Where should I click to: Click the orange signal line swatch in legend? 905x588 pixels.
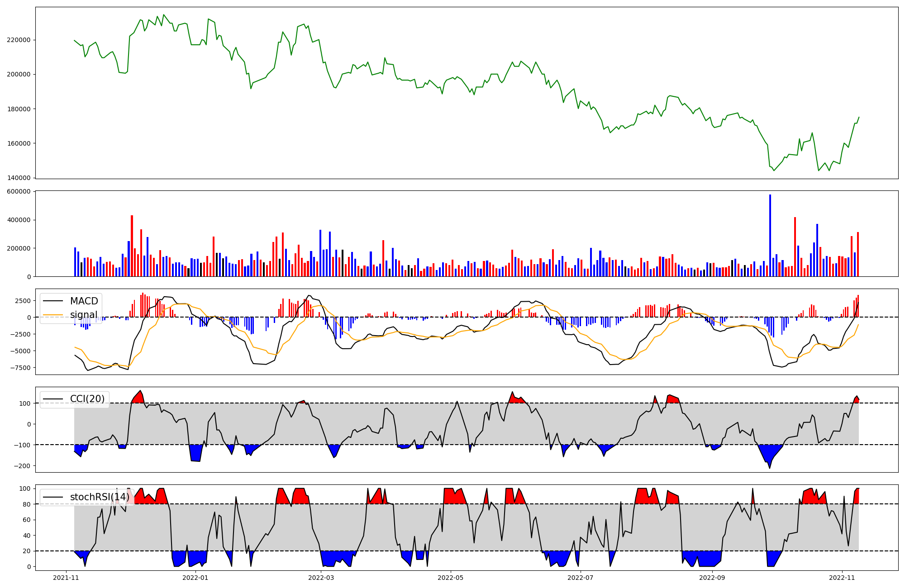(53, 315)
